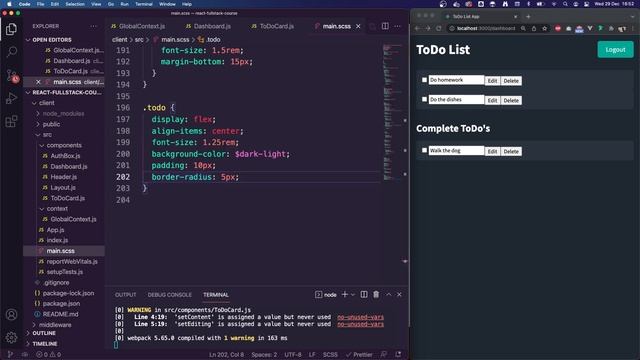Maximize the terminal panel size
The height and width of the screenshot is (360, 640).
pos(389,294)
